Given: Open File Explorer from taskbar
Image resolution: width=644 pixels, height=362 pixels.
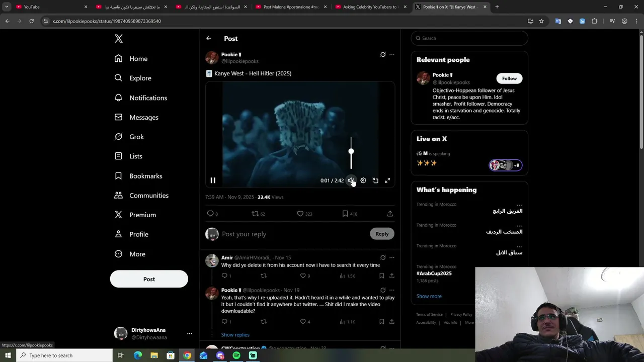Looking at the screenshot, I should pyautogui.click(x=154, y=355).
